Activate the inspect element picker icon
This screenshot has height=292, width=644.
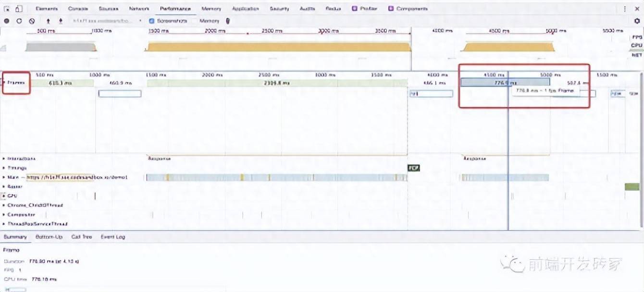coord(7,9)
